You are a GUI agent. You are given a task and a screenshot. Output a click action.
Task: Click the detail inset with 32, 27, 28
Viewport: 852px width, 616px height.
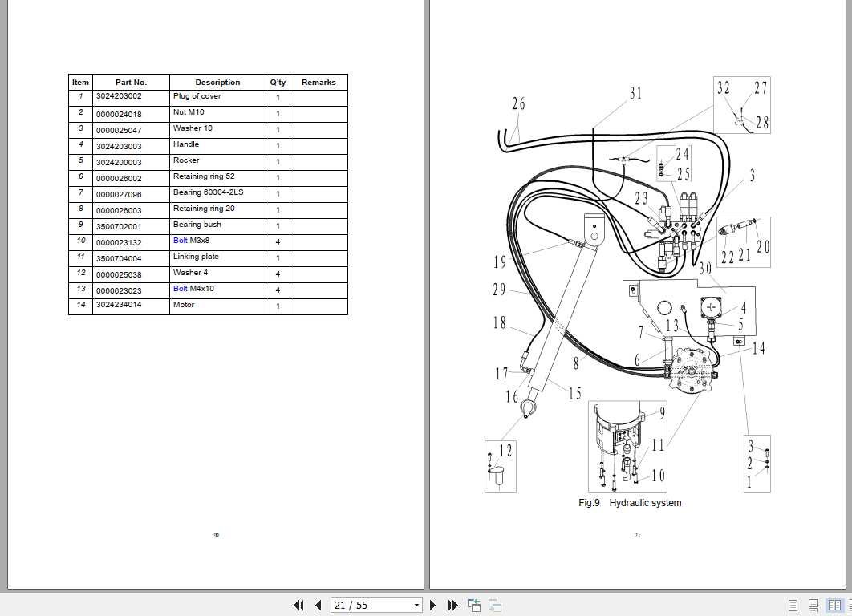pyautogui.click(x=742, y=105)
